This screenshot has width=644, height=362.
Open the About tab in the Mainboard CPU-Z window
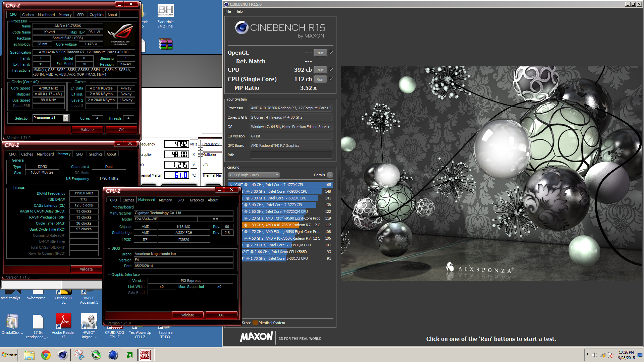tap(213, 200)
